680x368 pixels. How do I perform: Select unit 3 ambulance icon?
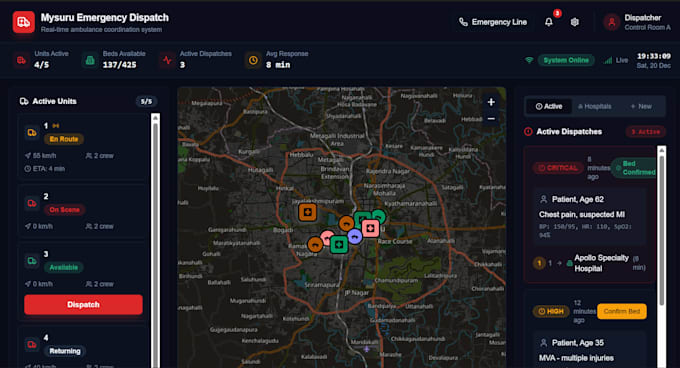[x=32, y=261]
